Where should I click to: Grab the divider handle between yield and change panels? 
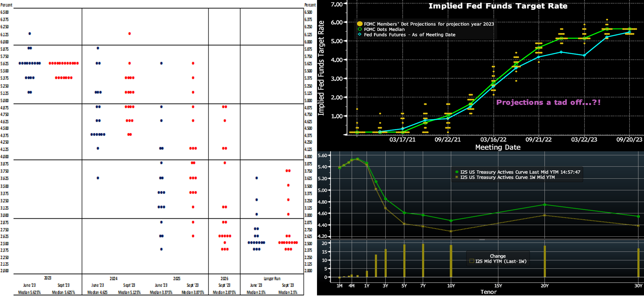[482, 240]
